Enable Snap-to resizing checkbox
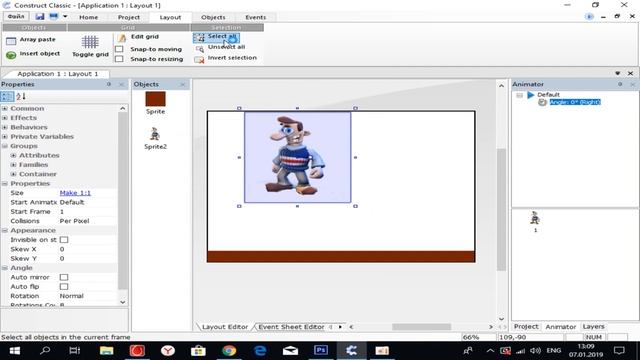Viewport: 640px width, 360px height. (119, 59)
